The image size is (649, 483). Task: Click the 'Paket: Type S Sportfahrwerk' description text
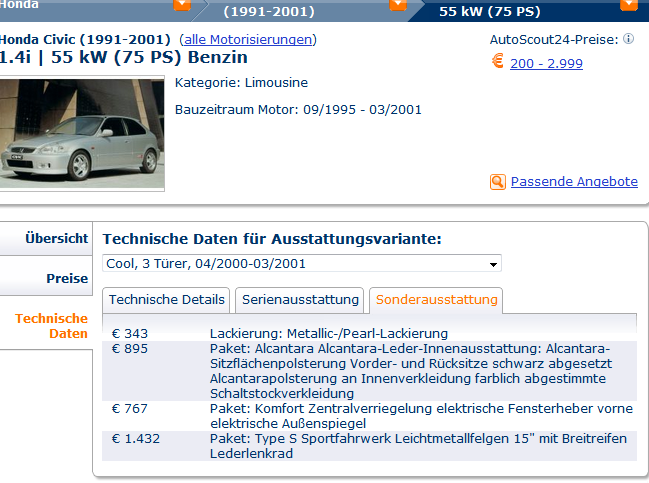pos(418,446)
